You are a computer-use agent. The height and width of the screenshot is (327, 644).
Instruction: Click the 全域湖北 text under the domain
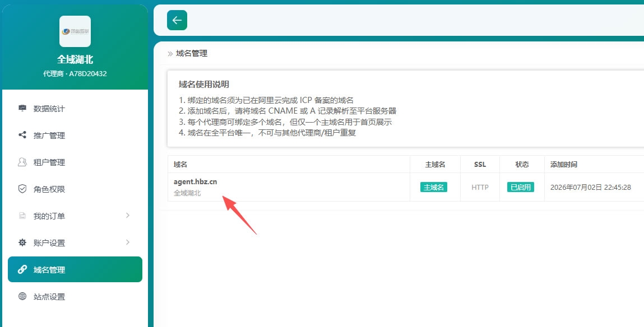click(x=187, y=193)
